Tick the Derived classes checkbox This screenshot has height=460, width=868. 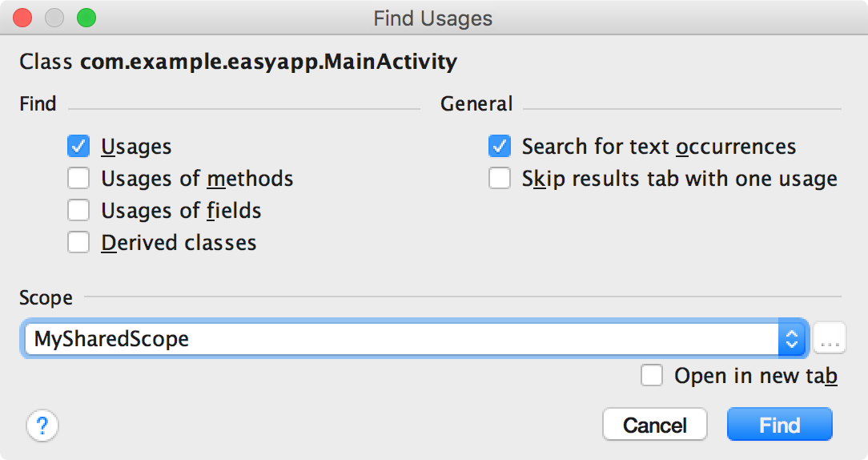coord(78,242)
